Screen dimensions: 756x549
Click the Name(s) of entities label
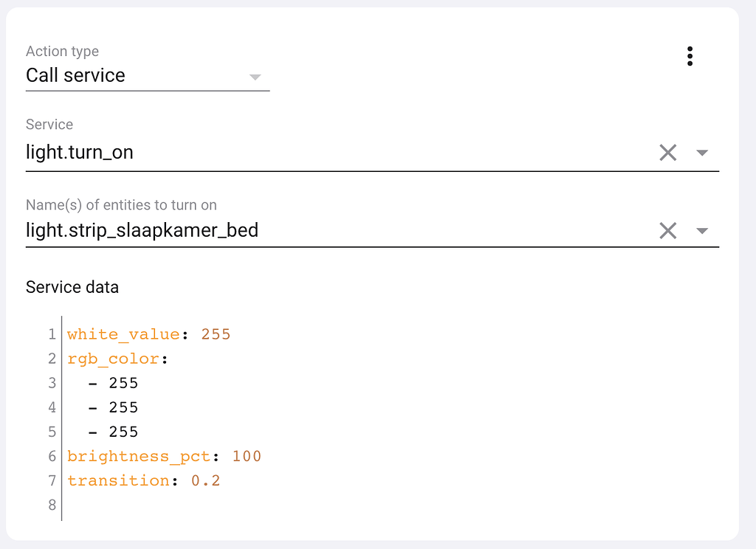point(120,204)
